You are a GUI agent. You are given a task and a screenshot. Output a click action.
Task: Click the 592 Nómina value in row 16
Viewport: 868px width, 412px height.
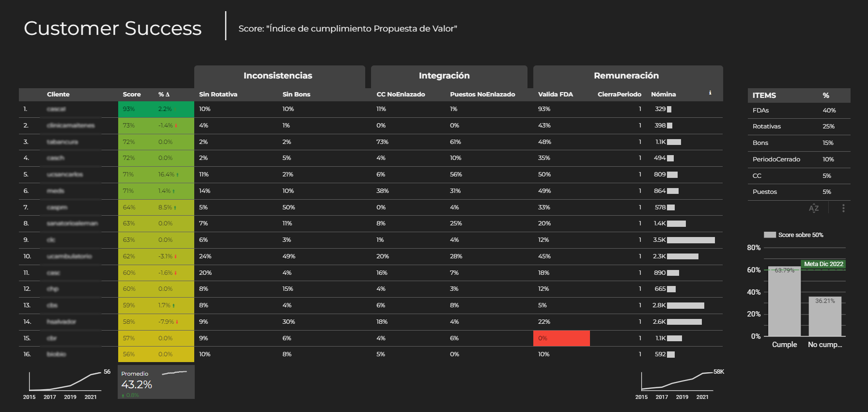click(660, 354)
